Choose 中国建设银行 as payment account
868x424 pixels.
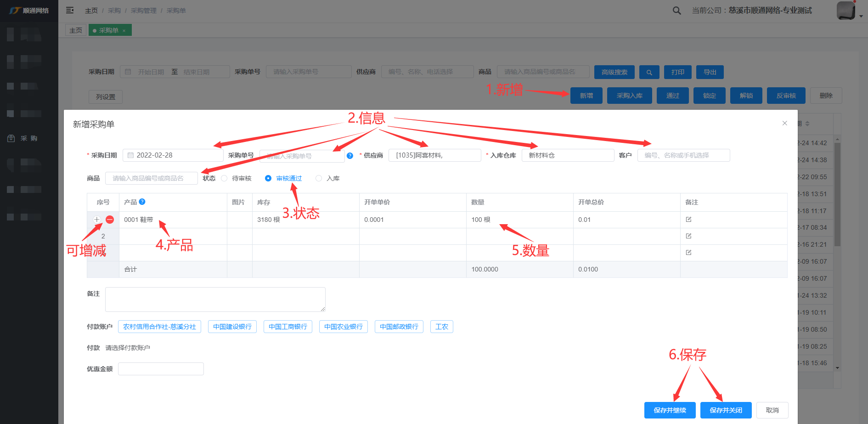[x=232, y=327]
